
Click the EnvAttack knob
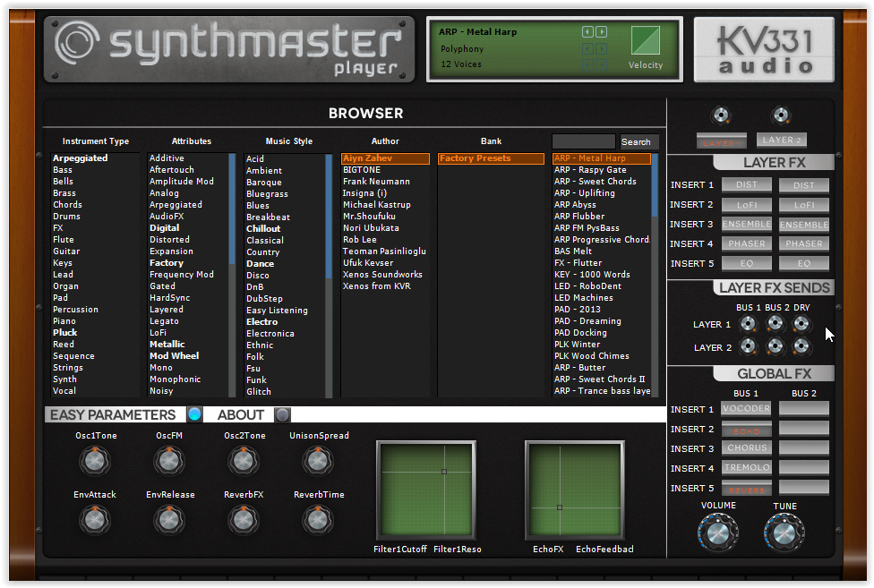click(95, 519)
